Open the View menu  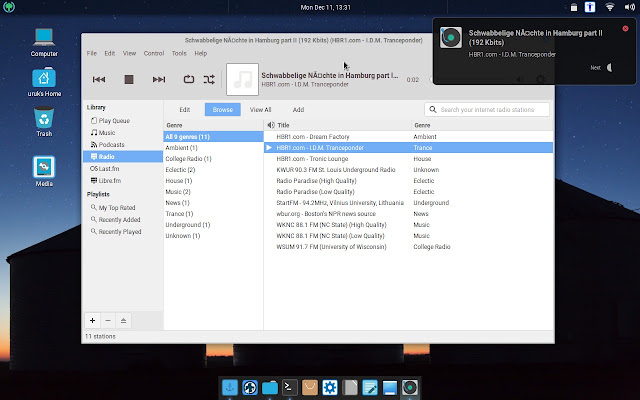coord(129,53)
